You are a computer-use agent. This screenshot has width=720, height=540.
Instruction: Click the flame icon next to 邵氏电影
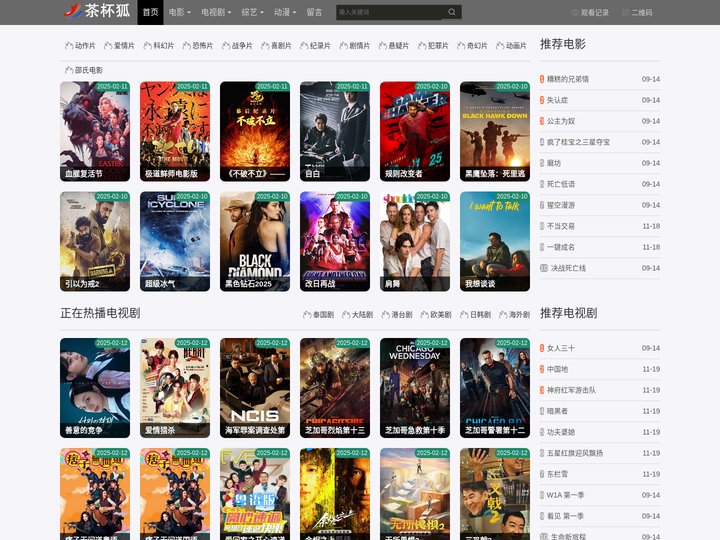[69, 70]
